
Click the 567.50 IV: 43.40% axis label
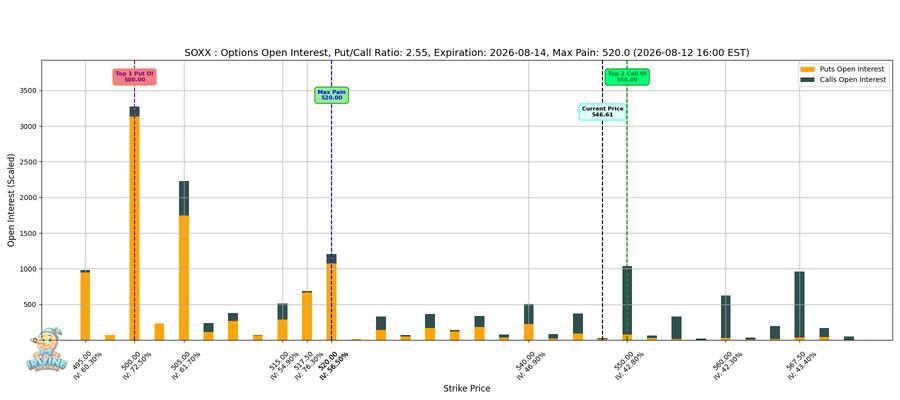pos(801,364)
